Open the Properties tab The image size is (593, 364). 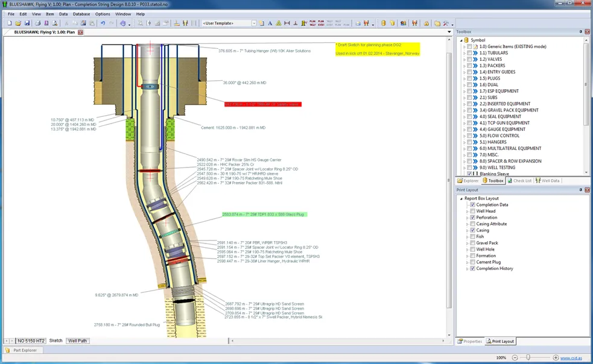point(470,341)
